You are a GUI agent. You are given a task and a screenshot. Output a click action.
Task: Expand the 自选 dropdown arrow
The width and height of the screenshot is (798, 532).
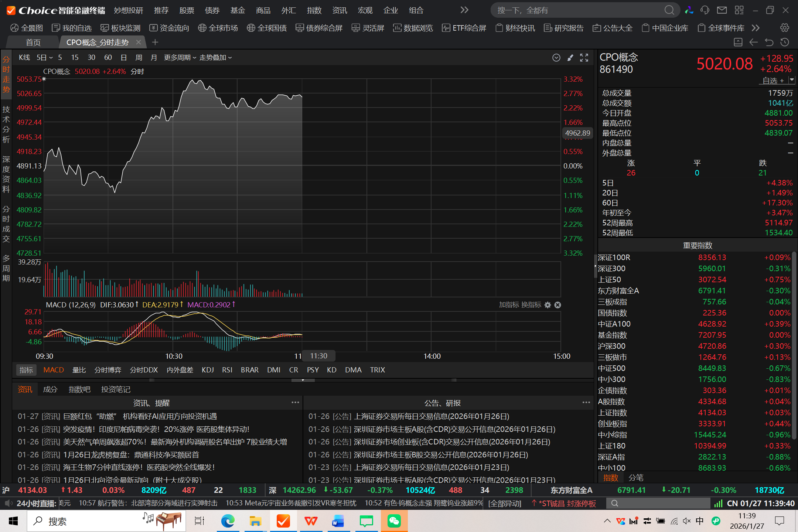coord(791,80)
